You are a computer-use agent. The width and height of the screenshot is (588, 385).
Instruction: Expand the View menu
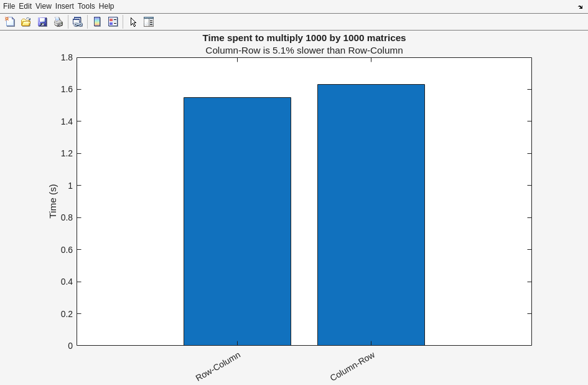tap(43, 6)
